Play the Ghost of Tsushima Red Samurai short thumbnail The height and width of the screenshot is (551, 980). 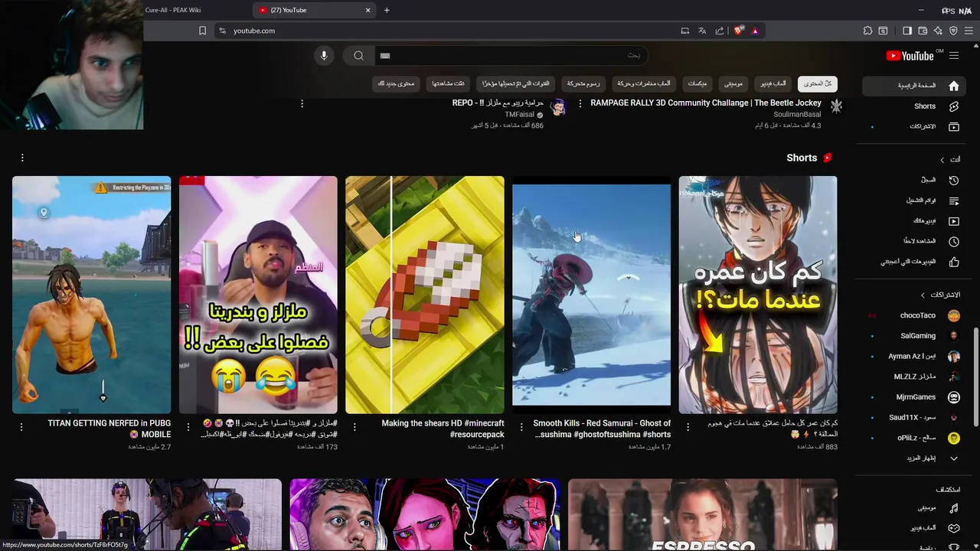pyautogui.click(x=591, y=295)
